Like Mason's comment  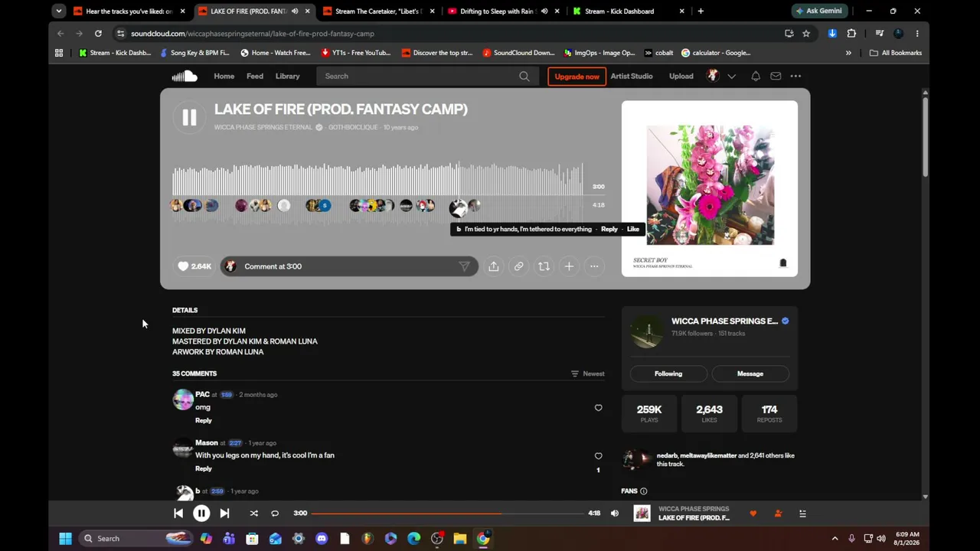[x=599, y=456]
